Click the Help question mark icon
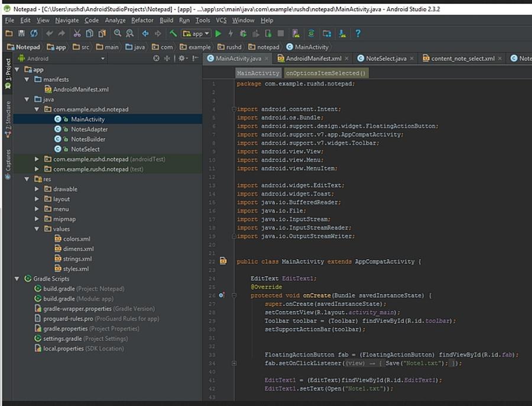 pos(358,33)
